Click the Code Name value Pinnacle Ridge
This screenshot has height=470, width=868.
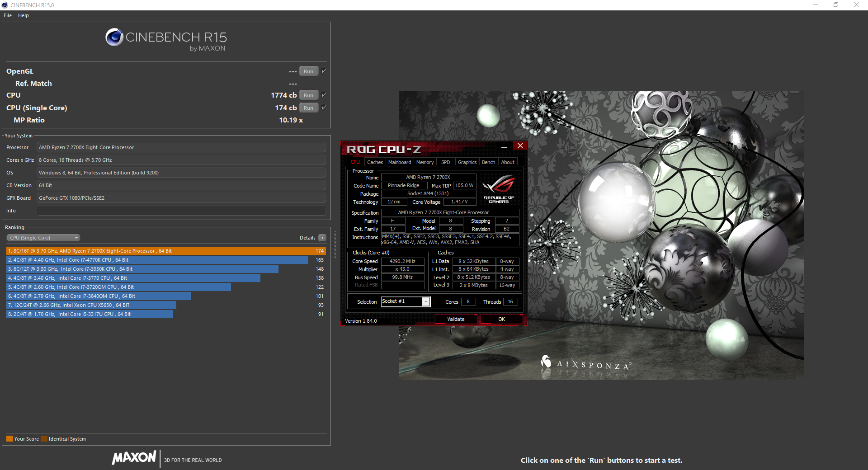coord(404,185)
